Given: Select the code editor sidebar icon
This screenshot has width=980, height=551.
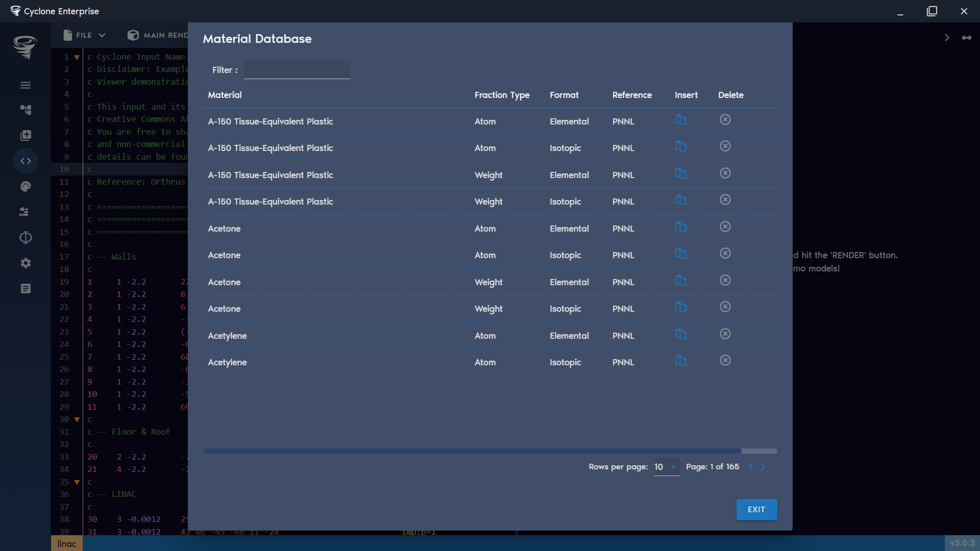Looking at the screenshot, I should 25,161.
